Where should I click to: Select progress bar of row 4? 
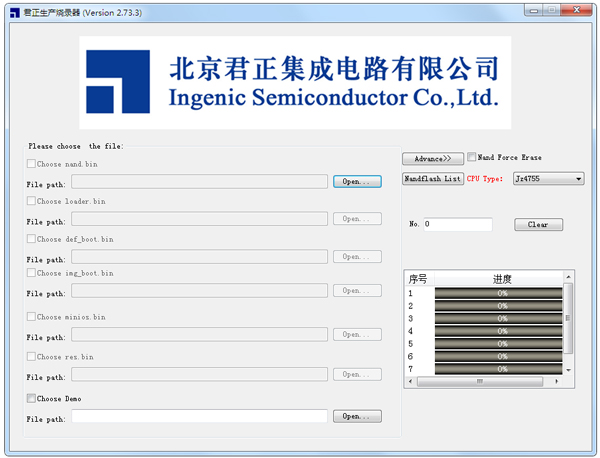499,331
